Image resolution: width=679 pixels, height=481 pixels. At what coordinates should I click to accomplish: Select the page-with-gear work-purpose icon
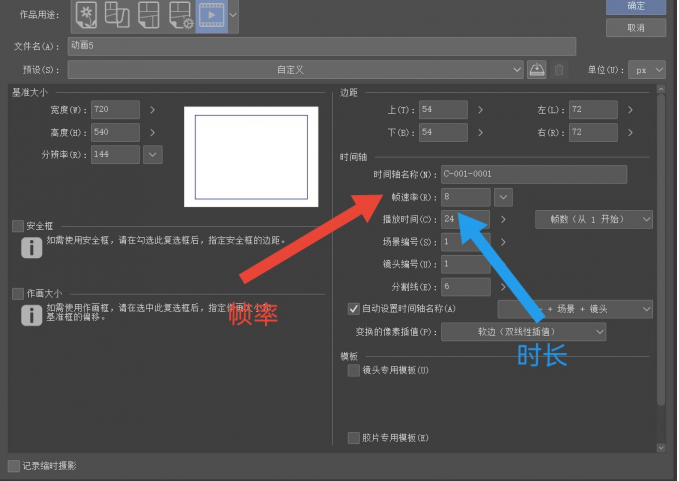181,15
